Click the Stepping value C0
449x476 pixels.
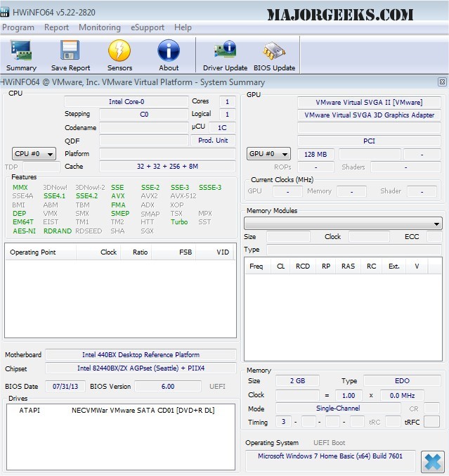[x=144, y=115]
